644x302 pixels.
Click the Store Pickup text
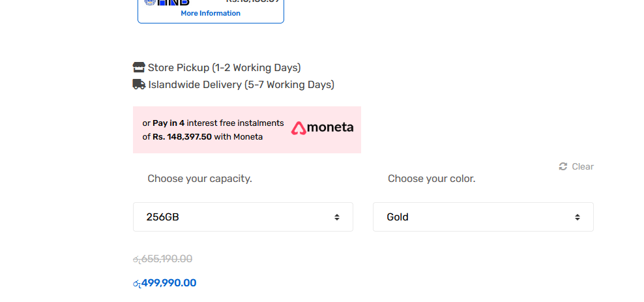tap(224, 67)
